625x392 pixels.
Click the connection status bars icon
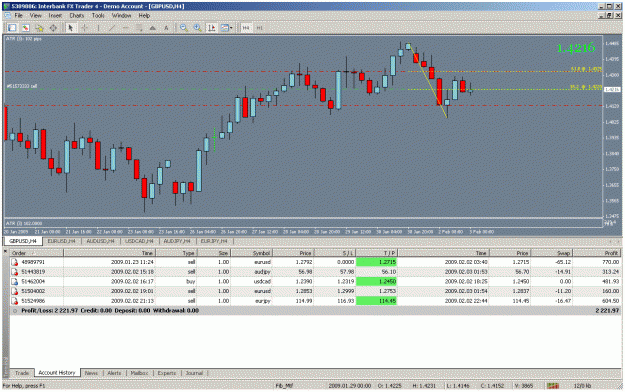(x=552, y=386)
